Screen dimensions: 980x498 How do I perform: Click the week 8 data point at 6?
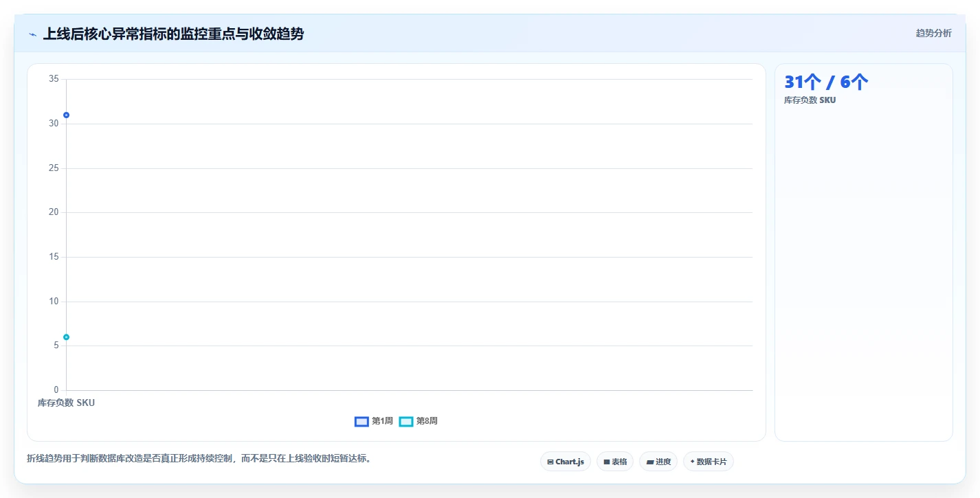(67, 337)
